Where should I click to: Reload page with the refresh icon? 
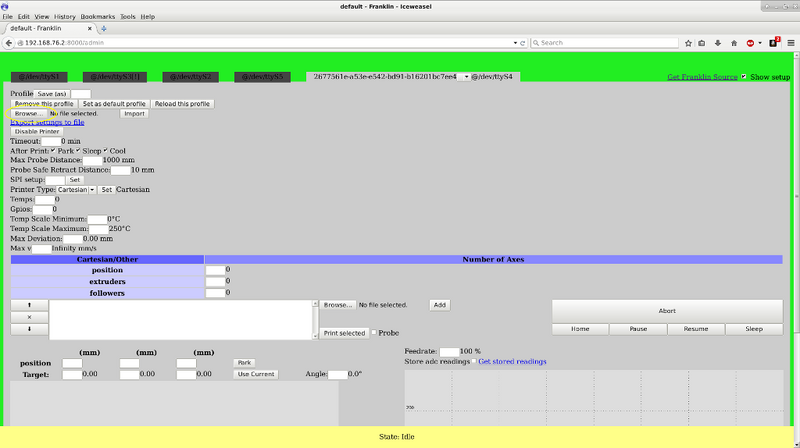(522, 43)
